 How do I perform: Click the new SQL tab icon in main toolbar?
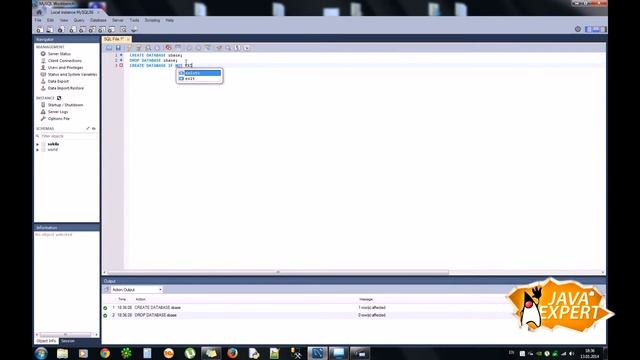point(39,29)
